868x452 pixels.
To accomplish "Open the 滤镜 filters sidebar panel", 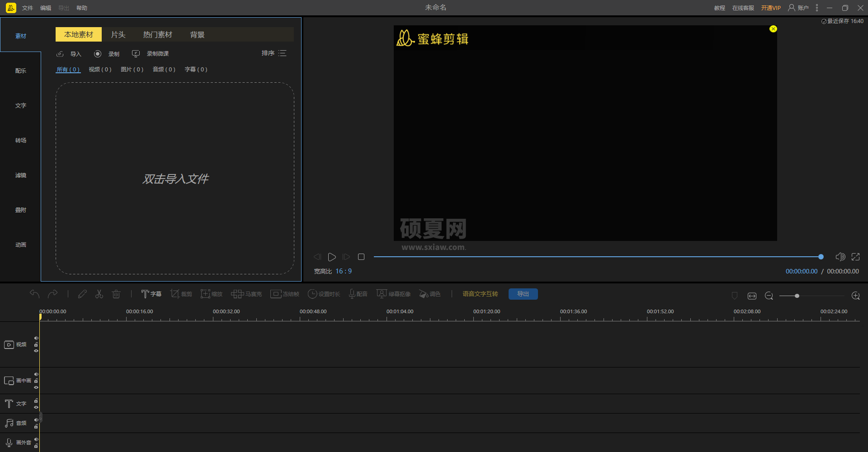I will [x=21, y=175].
